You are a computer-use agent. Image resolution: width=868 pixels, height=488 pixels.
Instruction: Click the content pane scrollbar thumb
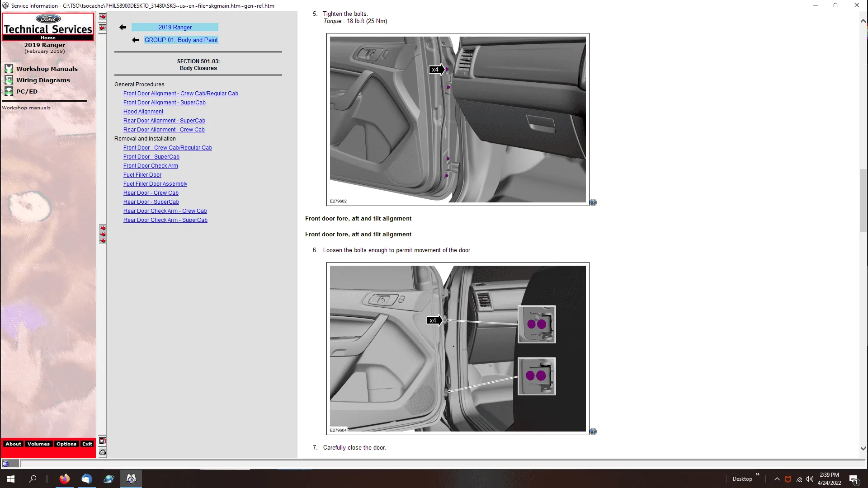(x=863, y=201)
